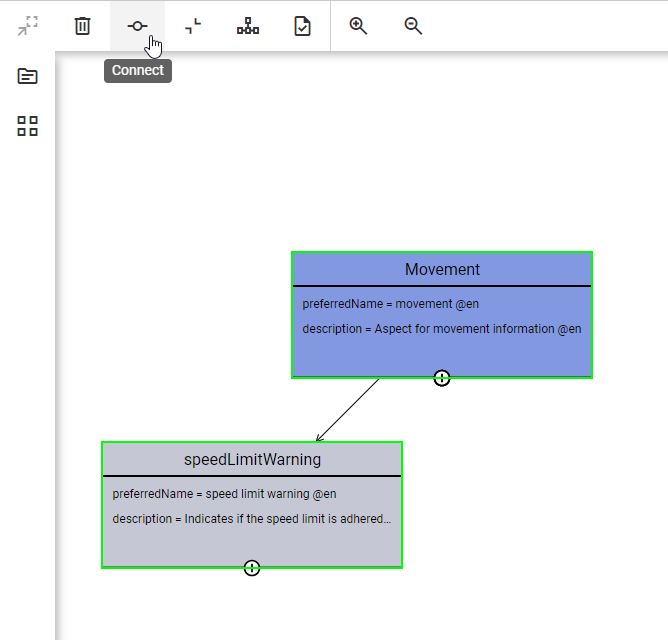This screenshot has height=640, width=668.
Task: Click Movement's description text line
Action: [x=441, y=329]
